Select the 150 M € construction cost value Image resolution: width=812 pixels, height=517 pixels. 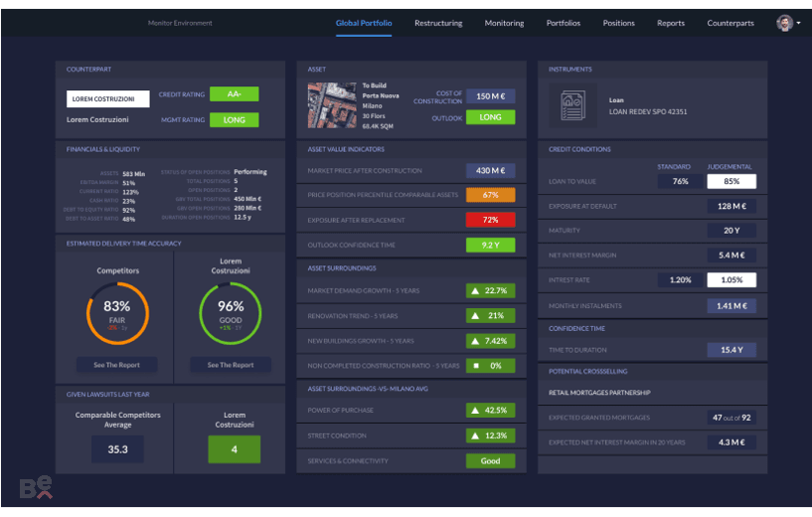[x=490, y=95]
